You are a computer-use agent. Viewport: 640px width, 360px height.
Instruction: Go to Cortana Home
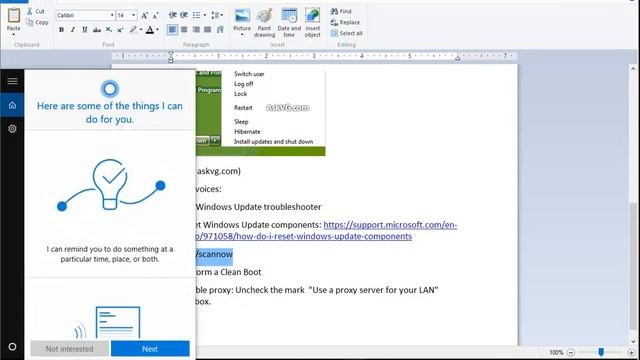[x=12, y=105]
